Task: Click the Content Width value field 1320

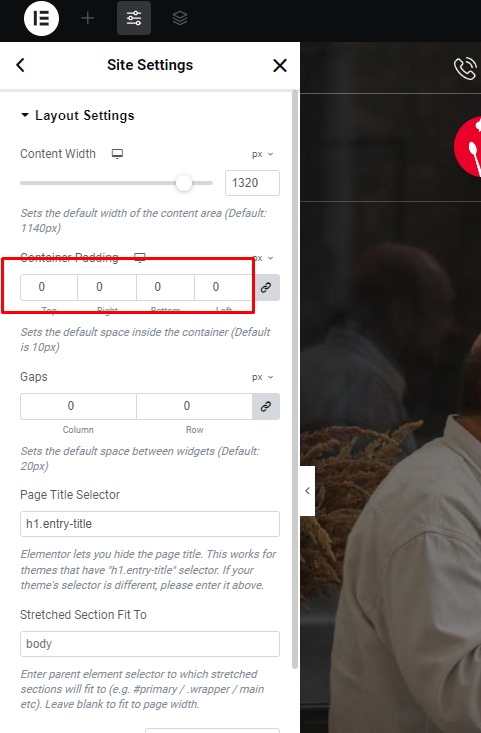Action: pos(252,183)
